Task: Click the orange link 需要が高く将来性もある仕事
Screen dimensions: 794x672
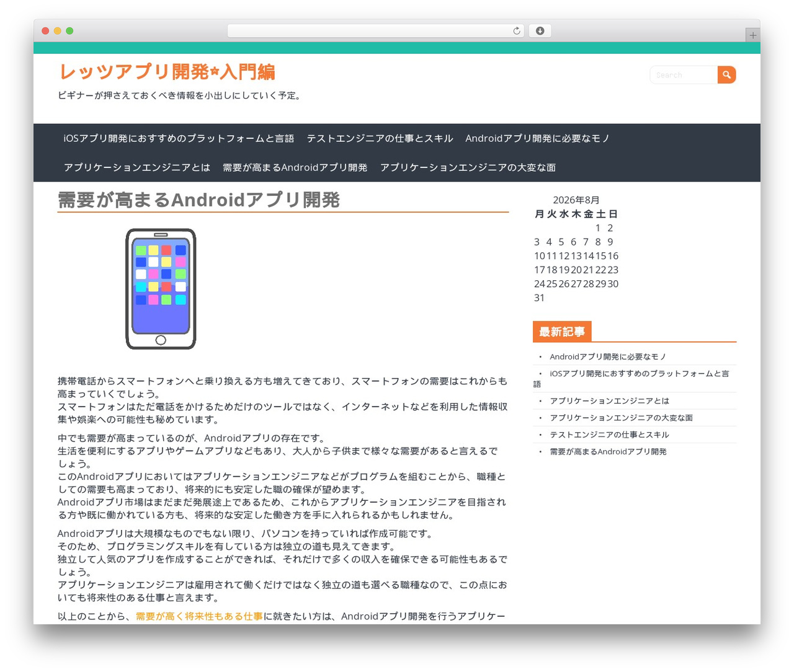Action: click(199, 616)
